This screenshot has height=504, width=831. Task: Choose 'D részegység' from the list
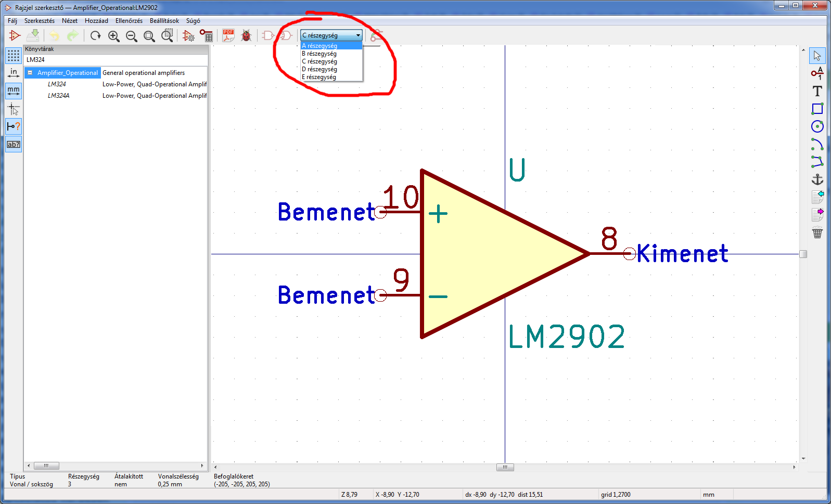coord(331,69)
